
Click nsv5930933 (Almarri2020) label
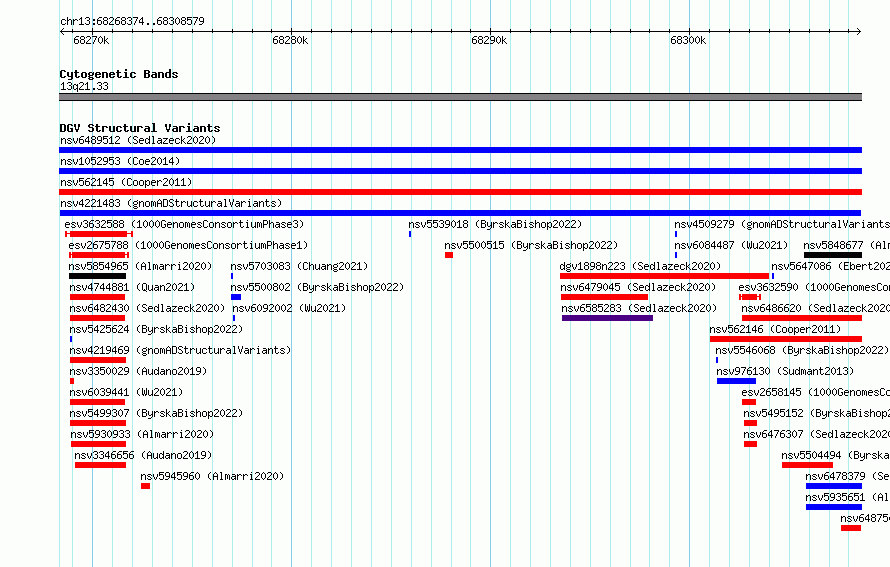pos(142,434)
